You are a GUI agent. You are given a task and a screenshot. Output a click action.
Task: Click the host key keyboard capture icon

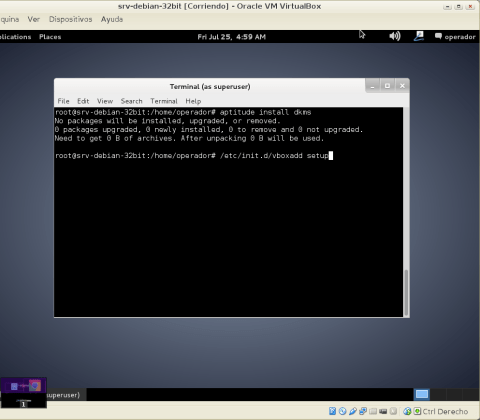pos(417,411)
